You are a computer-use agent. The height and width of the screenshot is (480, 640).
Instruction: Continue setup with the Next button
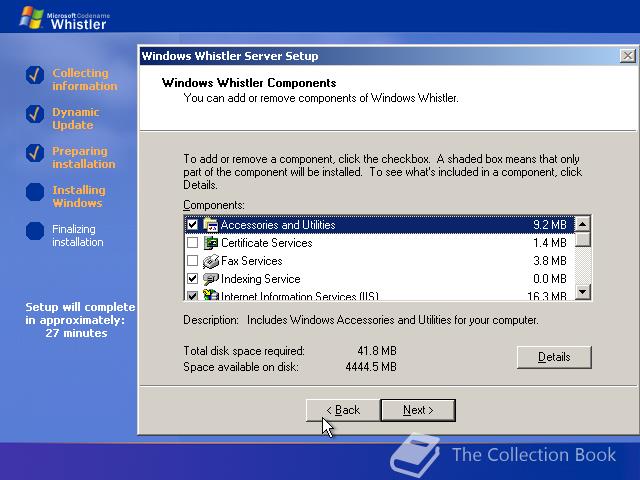click(418, 410)
